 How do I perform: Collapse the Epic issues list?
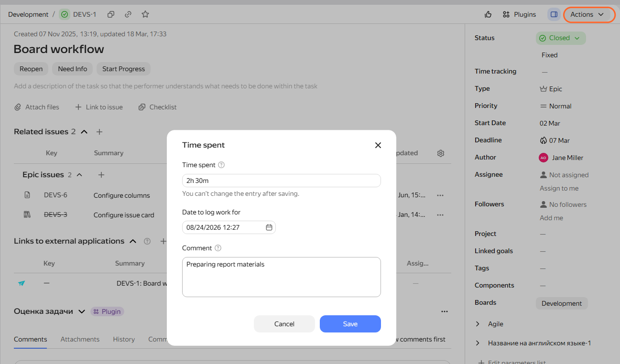[x=79, y=175]
